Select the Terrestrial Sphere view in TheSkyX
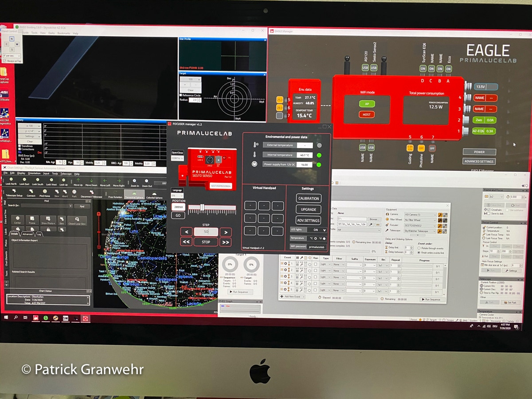 pos(134,194)
